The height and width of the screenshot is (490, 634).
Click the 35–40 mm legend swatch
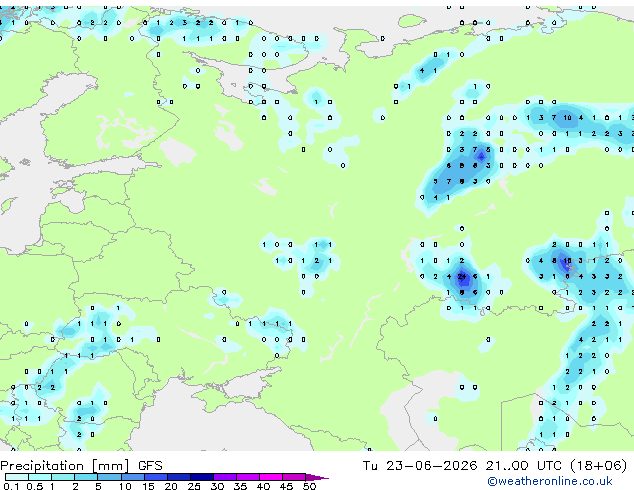pyautogui.click(x=248, y=477)
